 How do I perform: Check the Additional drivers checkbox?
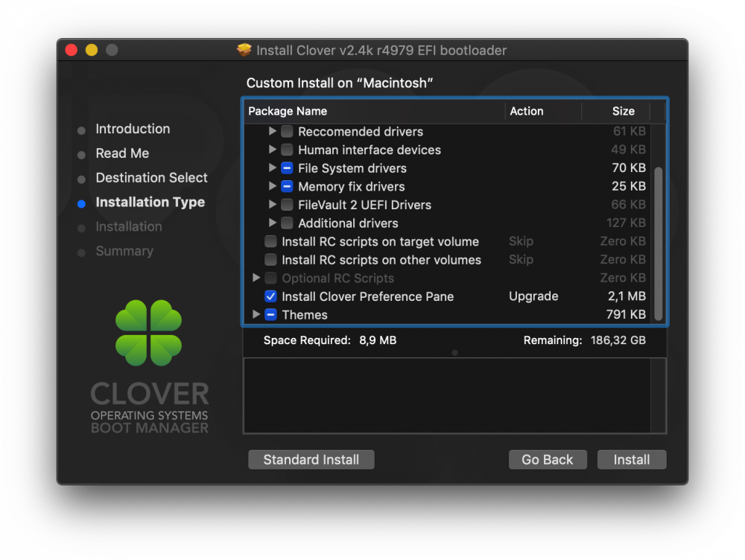point(287,223)
